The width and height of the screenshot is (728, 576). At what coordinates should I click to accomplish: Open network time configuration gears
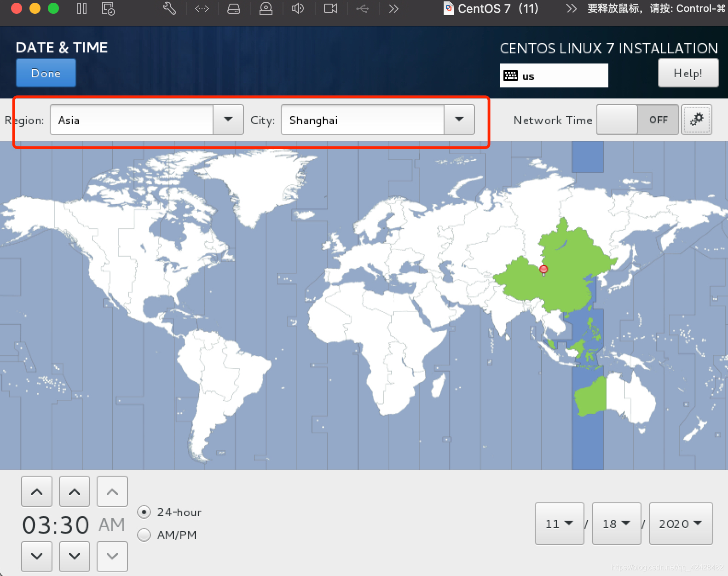point(697,120)
